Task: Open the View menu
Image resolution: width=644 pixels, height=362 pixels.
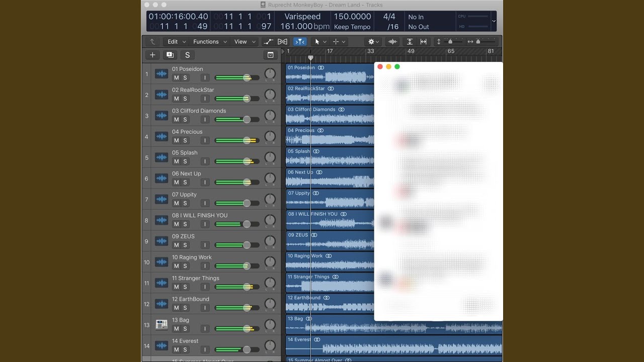Action: pos(245,42)
